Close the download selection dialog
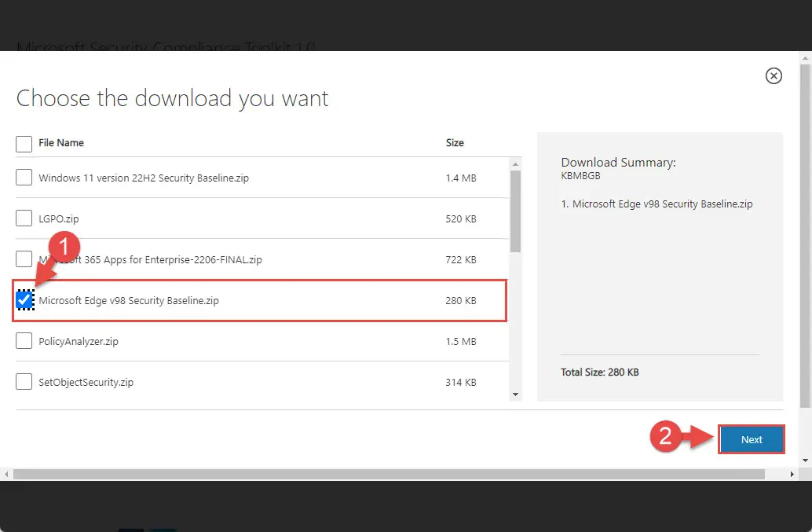Image resolution: width=812 pixels, height=532 pixels. click(x=774, y=75)
